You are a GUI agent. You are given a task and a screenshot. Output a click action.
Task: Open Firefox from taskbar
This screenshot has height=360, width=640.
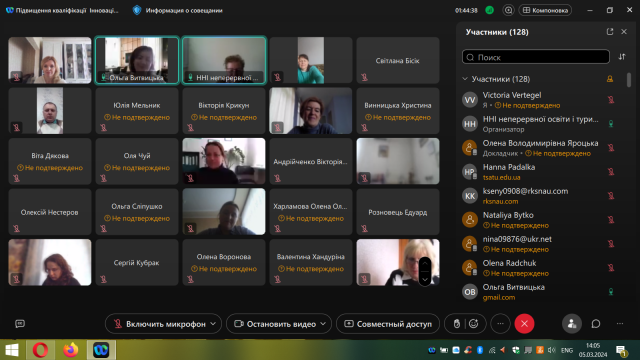[x=71, y=350]
